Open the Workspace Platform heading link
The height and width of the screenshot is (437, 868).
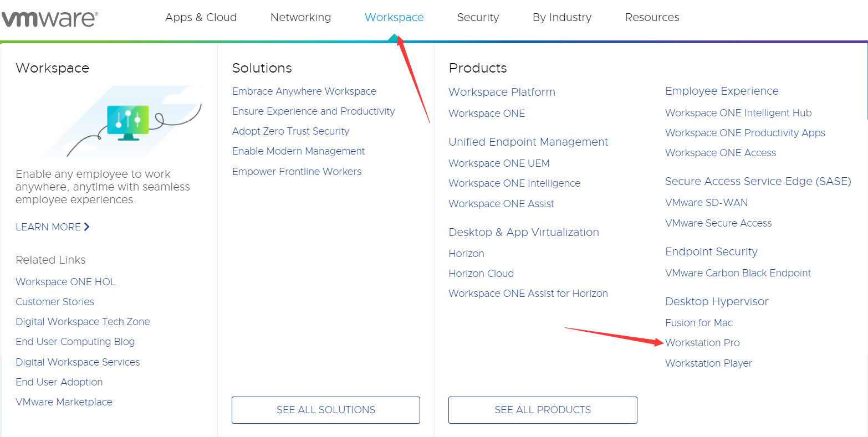coord(502,92)
